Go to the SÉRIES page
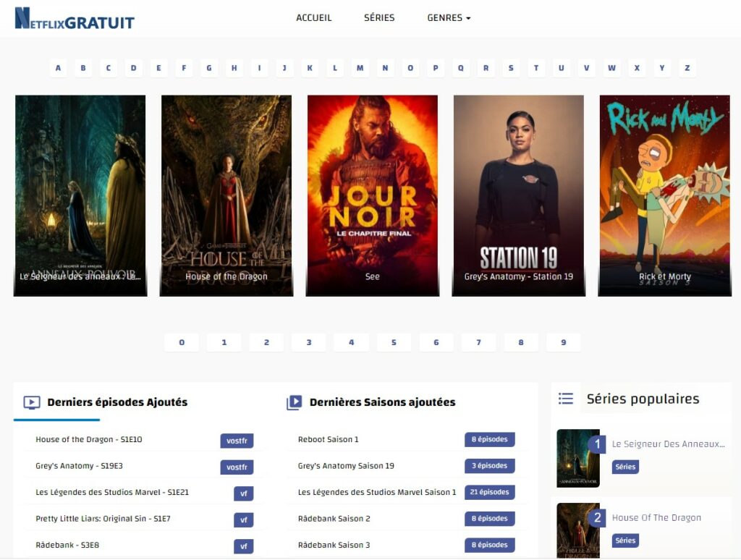741x560 pixels. (379, 18)
